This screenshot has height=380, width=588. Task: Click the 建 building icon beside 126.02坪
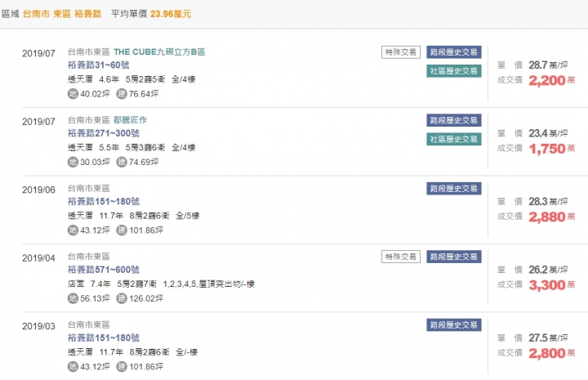[122, 298]
